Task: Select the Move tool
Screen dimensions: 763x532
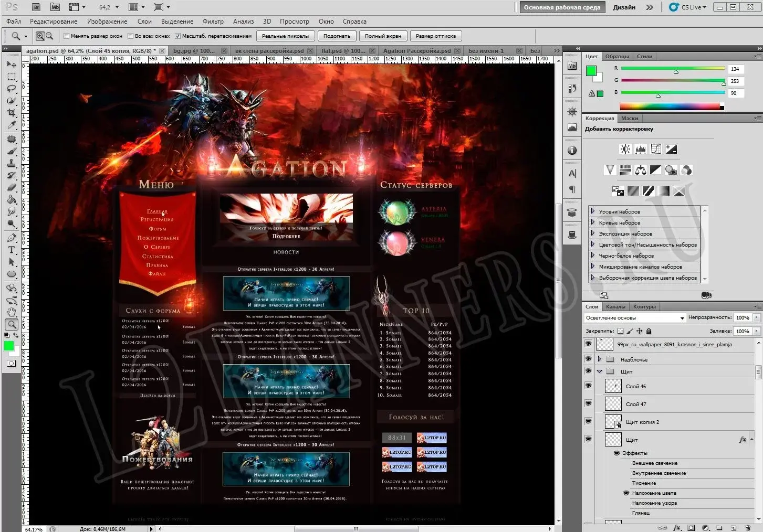Action: (12, 64)
